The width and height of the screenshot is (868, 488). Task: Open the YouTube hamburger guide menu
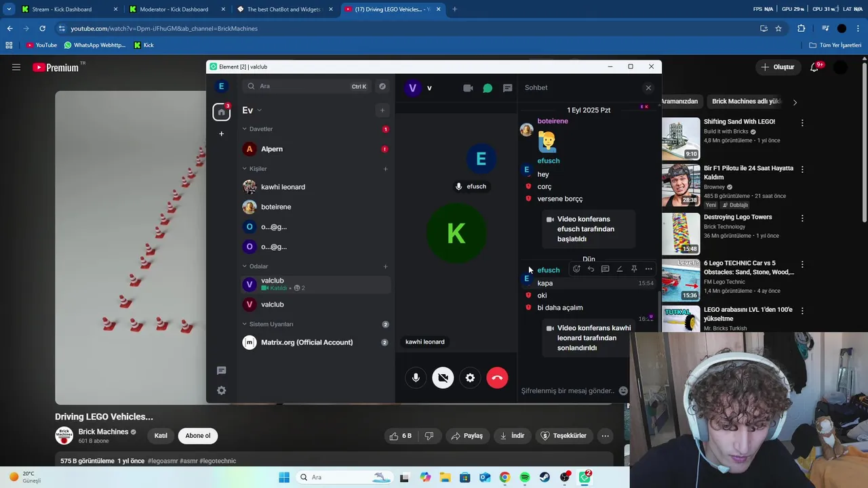[16, 67]
